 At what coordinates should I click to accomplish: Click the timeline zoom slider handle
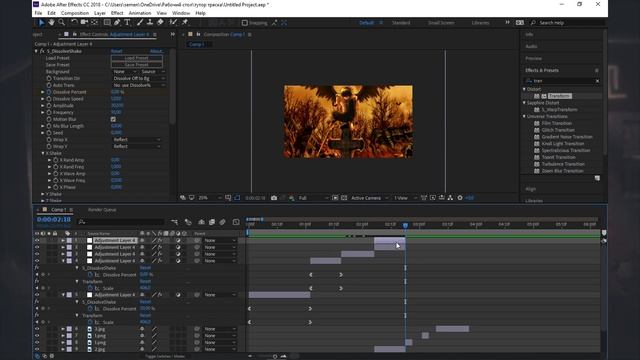coord(275,356)
